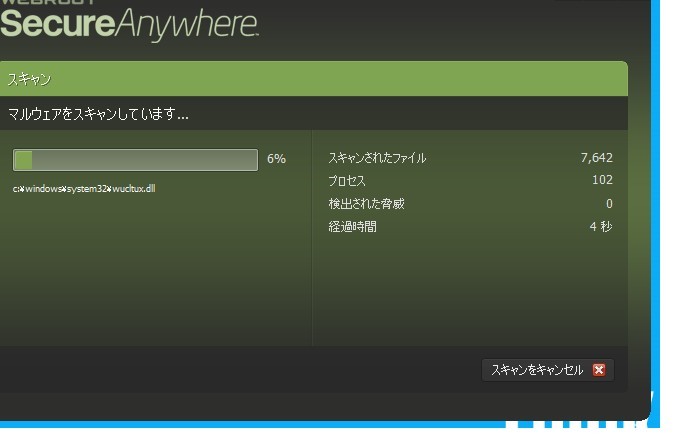Click the スキャンされたファイル label
Screen dimensions: 687x437
coord(377,158)
